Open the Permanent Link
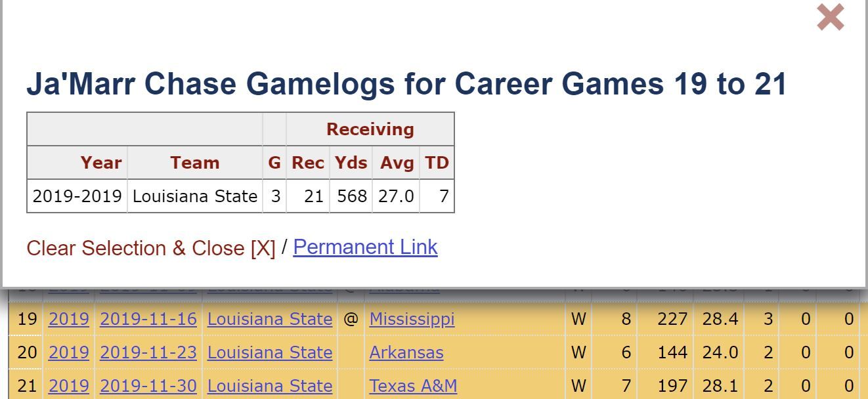The height and width of the screenshot is (399, 868). [365, 247]
